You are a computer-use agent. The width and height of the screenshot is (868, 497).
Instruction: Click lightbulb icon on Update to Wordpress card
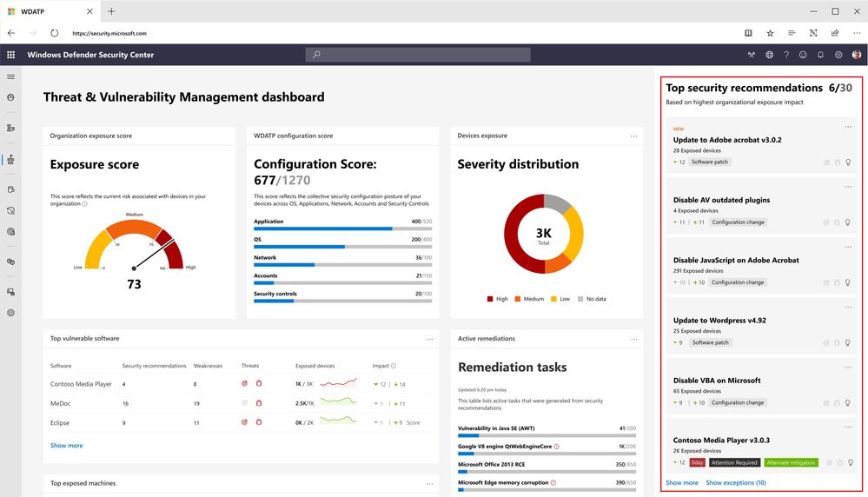pyautogui.click(x=847, y=342)
